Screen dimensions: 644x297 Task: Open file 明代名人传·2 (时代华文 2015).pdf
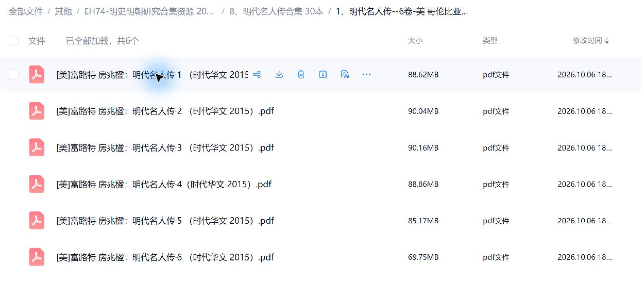coord(165,111)
